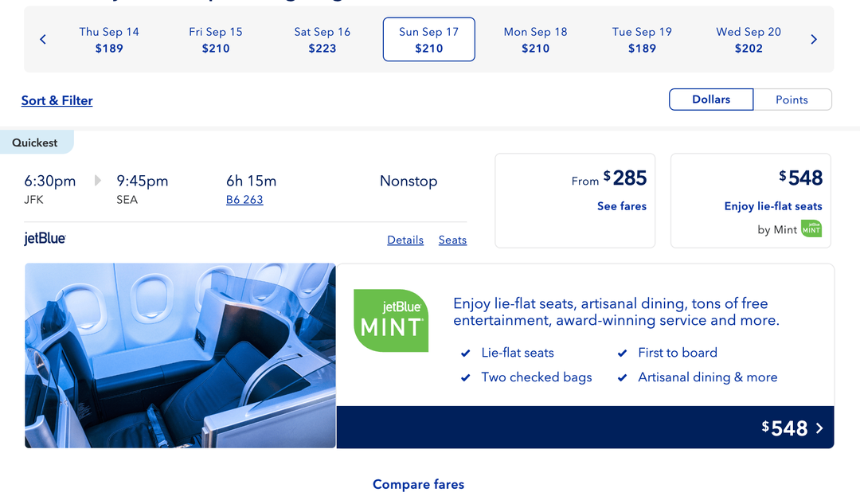Click the left arrow to view earlier dates
Viewport: 860px width, 504px height.
(42, 38)
